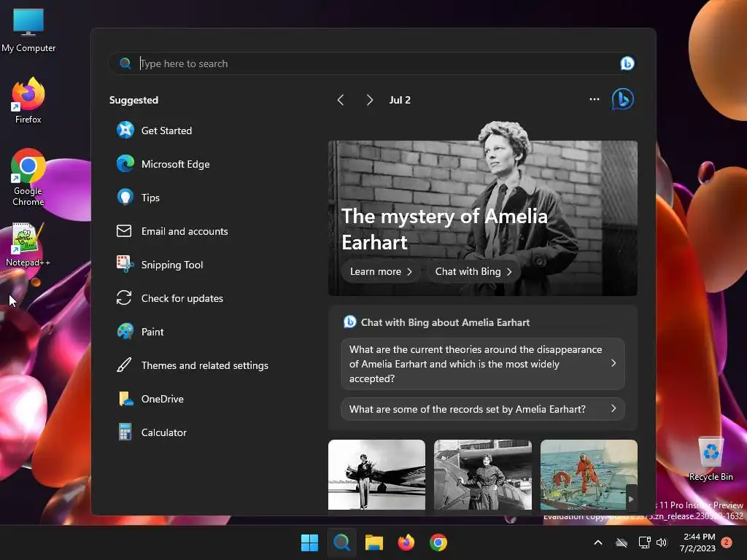The image size is (747, 560).
Task: Open File Explorer from the taskbar
Action: click(x=374, y=542)
